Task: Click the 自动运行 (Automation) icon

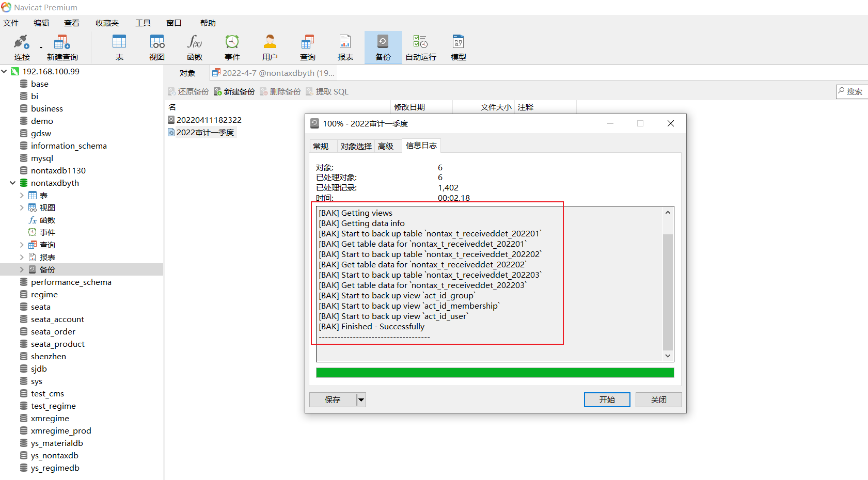Action: coord(420,47)
